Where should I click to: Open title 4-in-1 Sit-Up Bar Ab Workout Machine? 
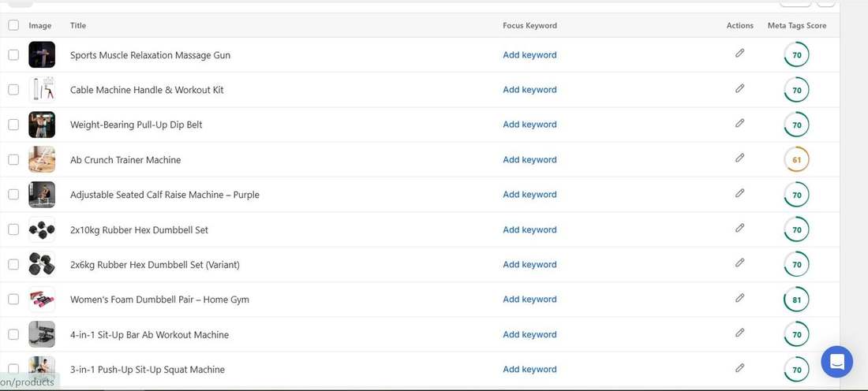click(149, 334)
